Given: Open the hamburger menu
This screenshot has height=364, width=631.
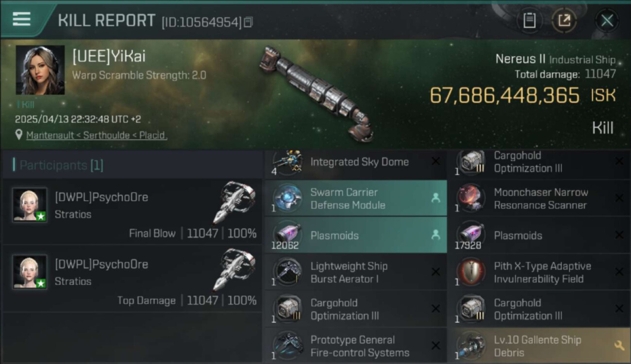Looking at the screenshot, I should [21, 19].
